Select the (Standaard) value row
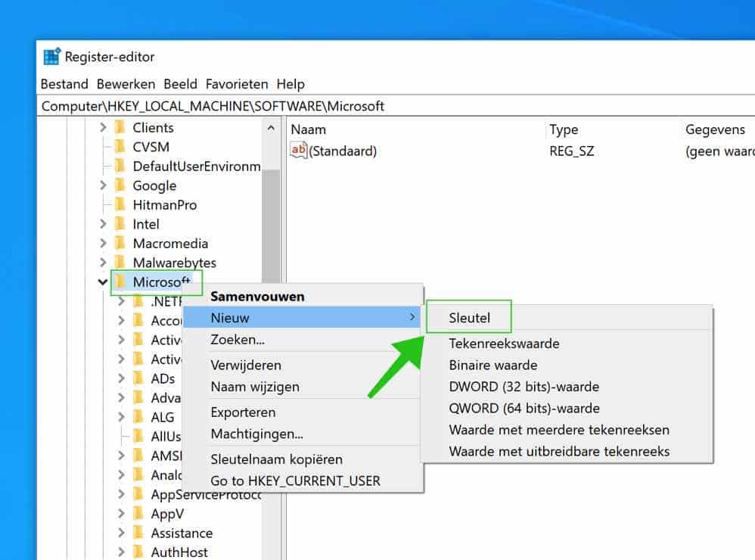 [x=522, y=151]
